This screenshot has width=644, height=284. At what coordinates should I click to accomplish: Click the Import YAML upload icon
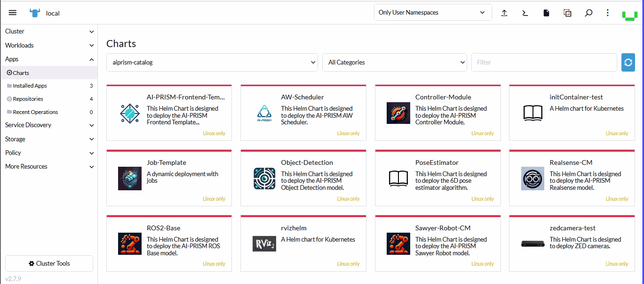(504, 13)
